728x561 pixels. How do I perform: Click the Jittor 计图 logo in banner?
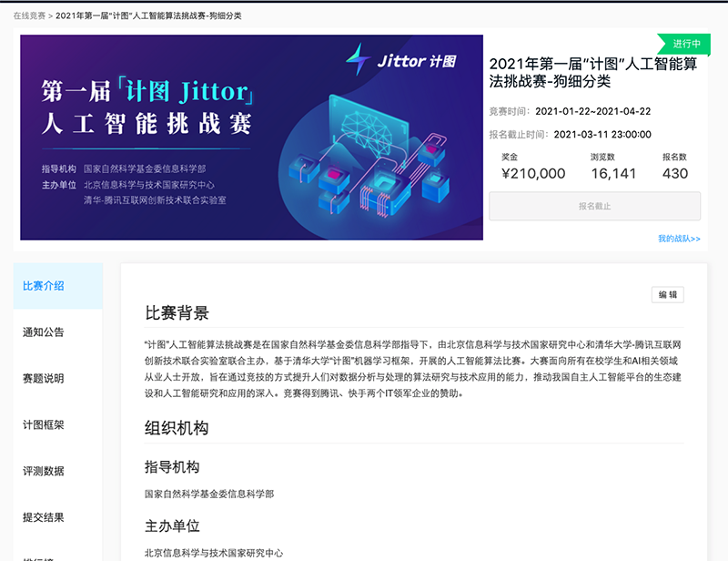[400, 61]
